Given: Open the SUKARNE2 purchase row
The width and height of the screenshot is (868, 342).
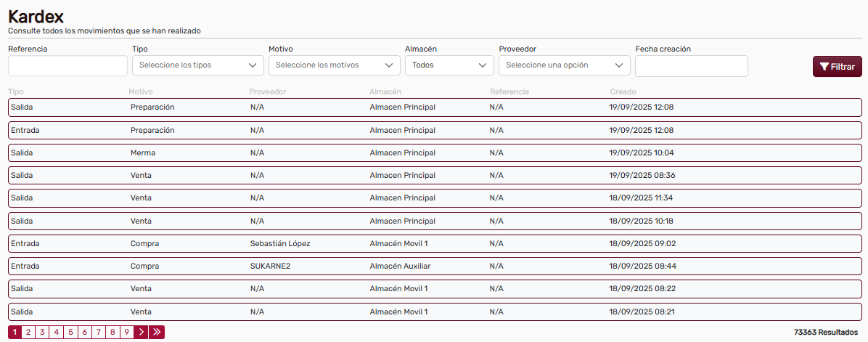Looking at the screenshot, I should point(434,266).
